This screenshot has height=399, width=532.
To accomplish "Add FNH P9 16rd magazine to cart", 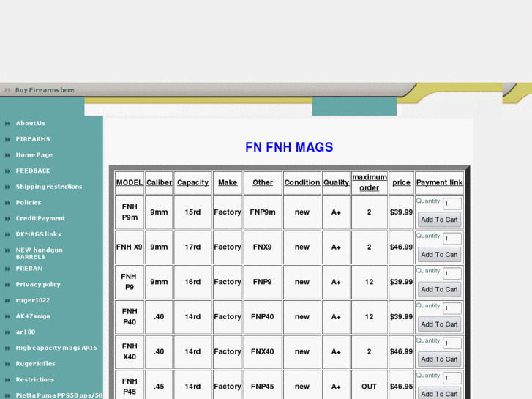I will [439, 290].
